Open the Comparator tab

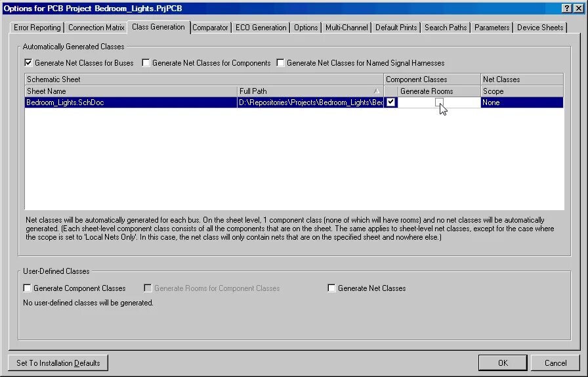pos(210,28)
